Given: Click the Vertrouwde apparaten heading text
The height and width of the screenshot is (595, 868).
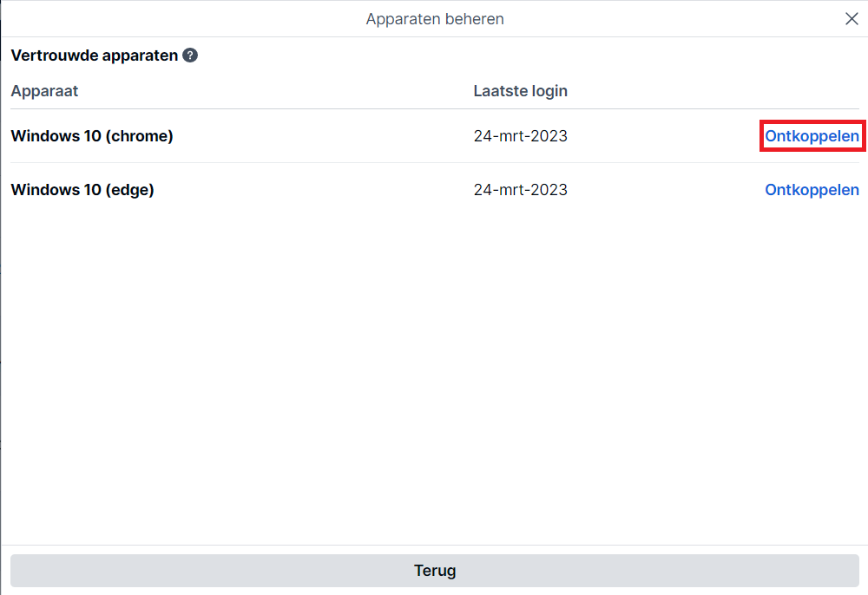Looking at the screenshot, I should (94, 56).
